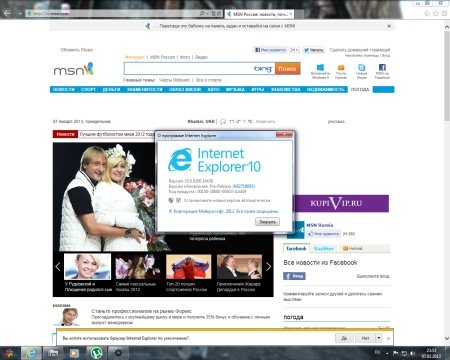Open the СПОРТ navigation menu item
Screen dimensions: 450x360
tap(88, 89)
